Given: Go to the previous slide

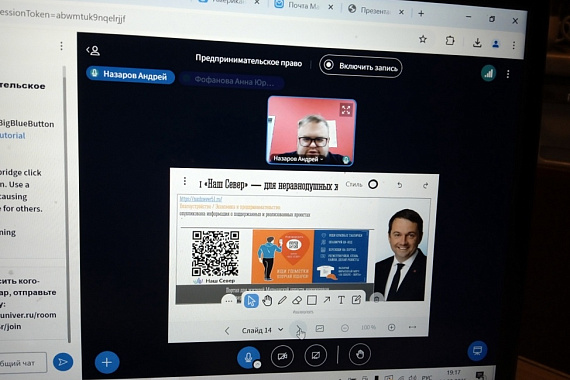Looking at the screenshot, I should click(227, 331).
